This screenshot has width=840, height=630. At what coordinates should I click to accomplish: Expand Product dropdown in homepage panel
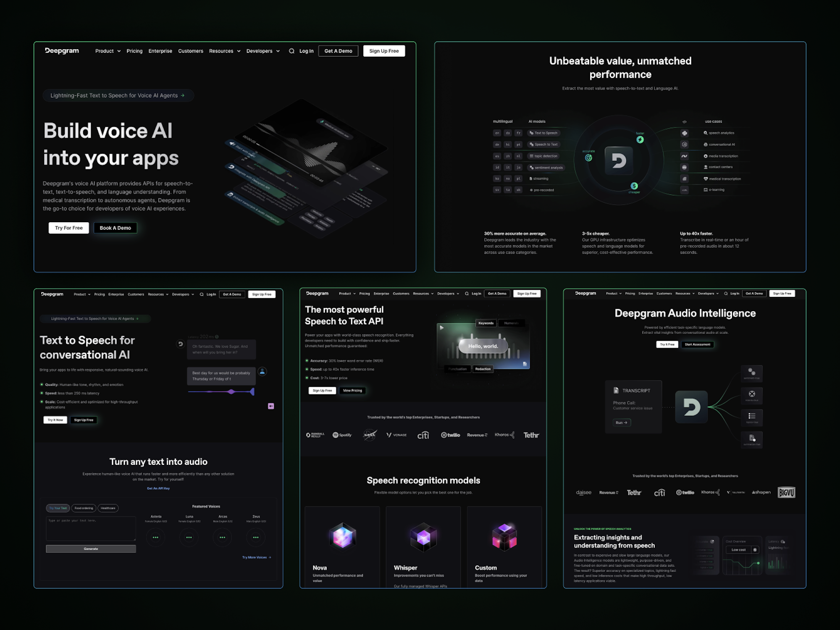[108, 51]
